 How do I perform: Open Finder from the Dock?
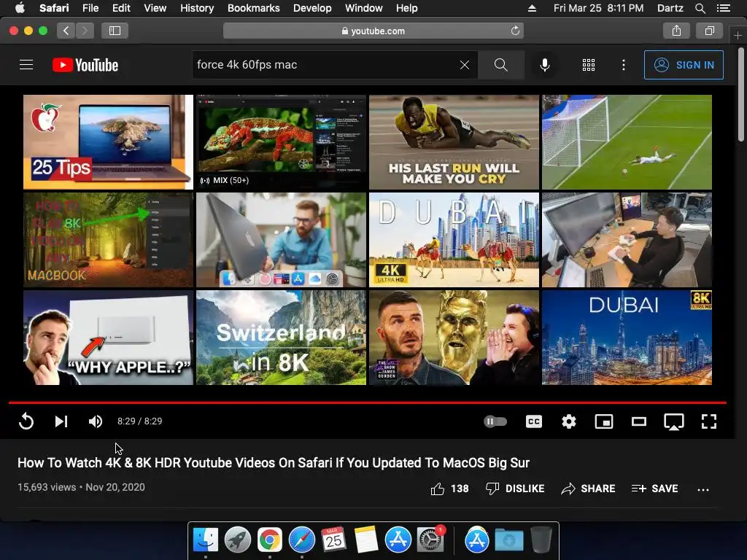point(205,540)
